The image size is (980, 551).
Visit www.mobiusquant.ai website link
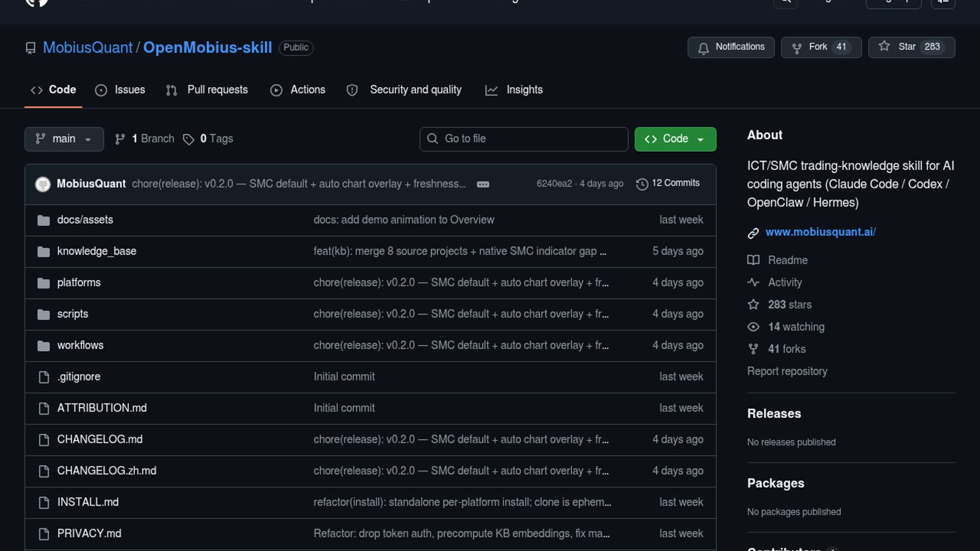[820, 232]
